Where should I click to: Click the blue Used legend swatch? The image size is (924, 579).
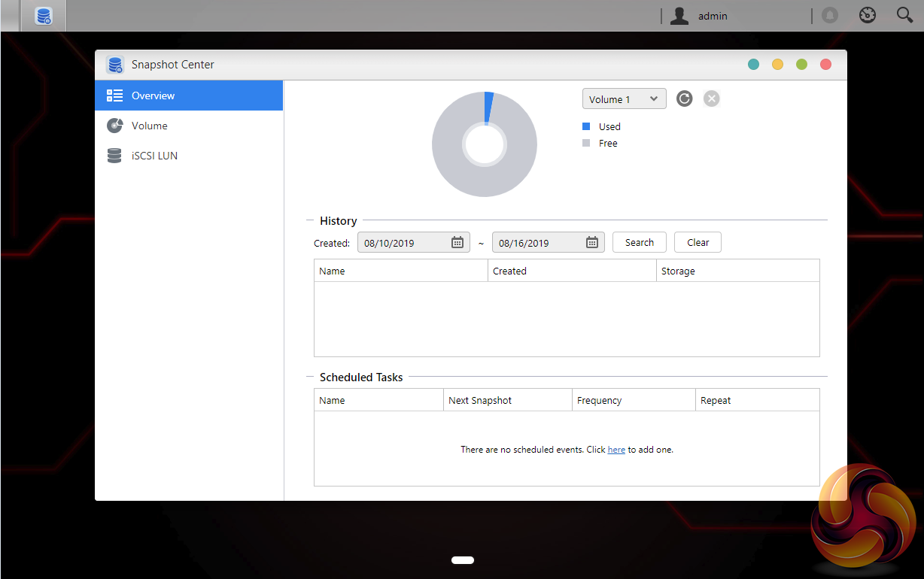click(586, 126)
